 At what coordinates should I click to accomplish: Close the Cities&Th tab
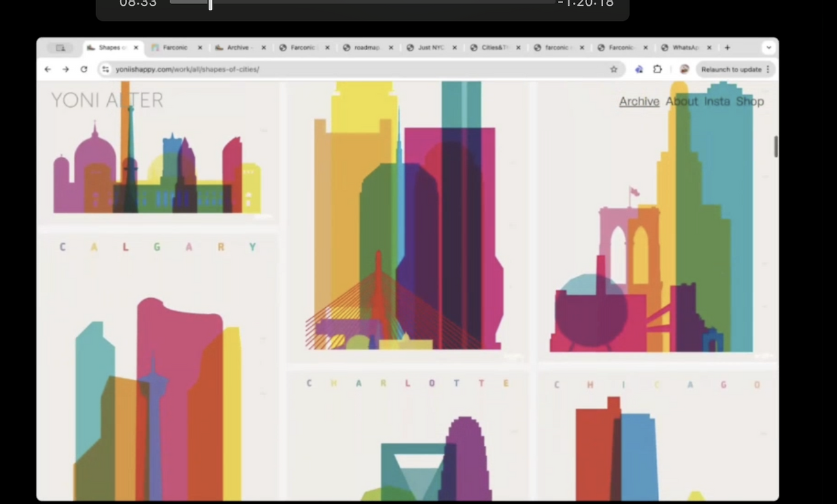519,48
